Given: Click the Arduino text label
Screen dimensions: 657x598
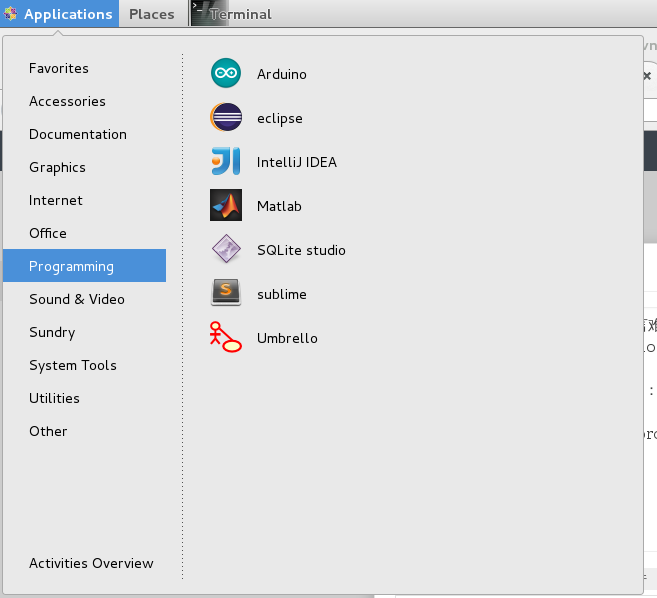Looking at the screenshot, I should point(282,74).
